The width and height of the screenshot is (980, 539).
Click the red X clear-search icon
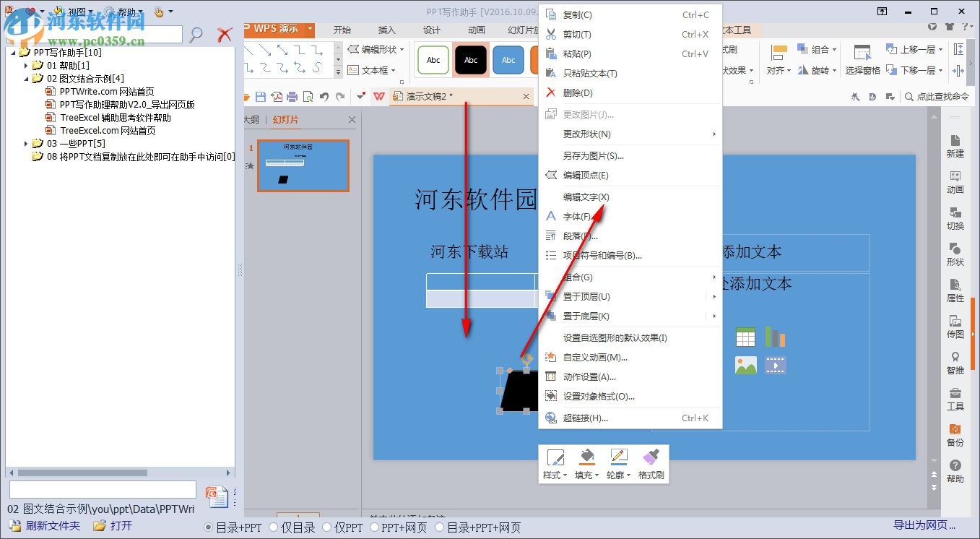225,34
